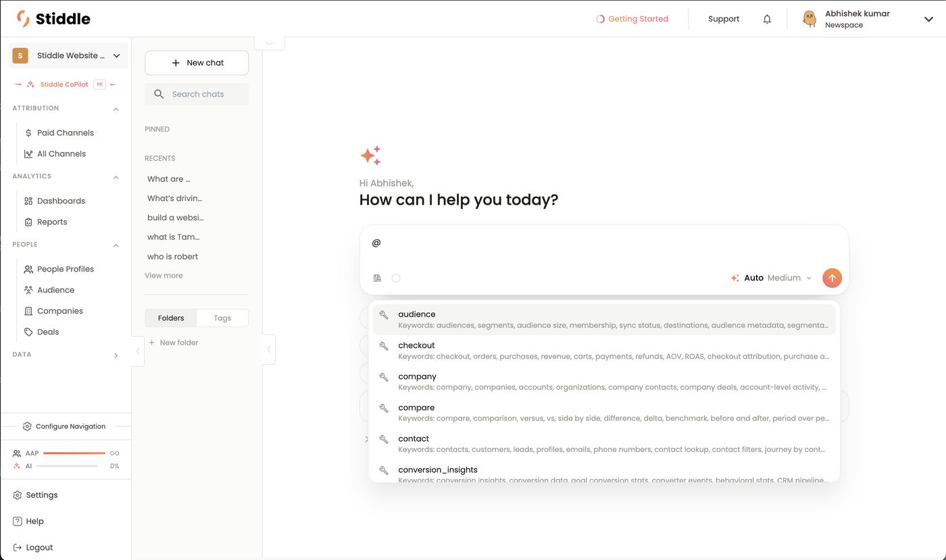Switch to Folders tab
Image resolution: width=946 pixels, height=560 pixels.
(x=171, y=318)
